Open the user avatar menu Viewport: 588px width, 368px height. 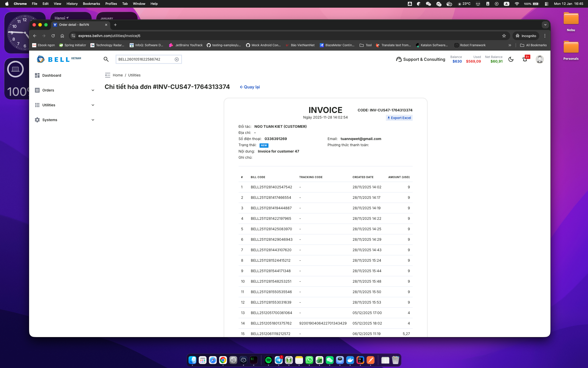pyautogui.click(x=540, y=59)
